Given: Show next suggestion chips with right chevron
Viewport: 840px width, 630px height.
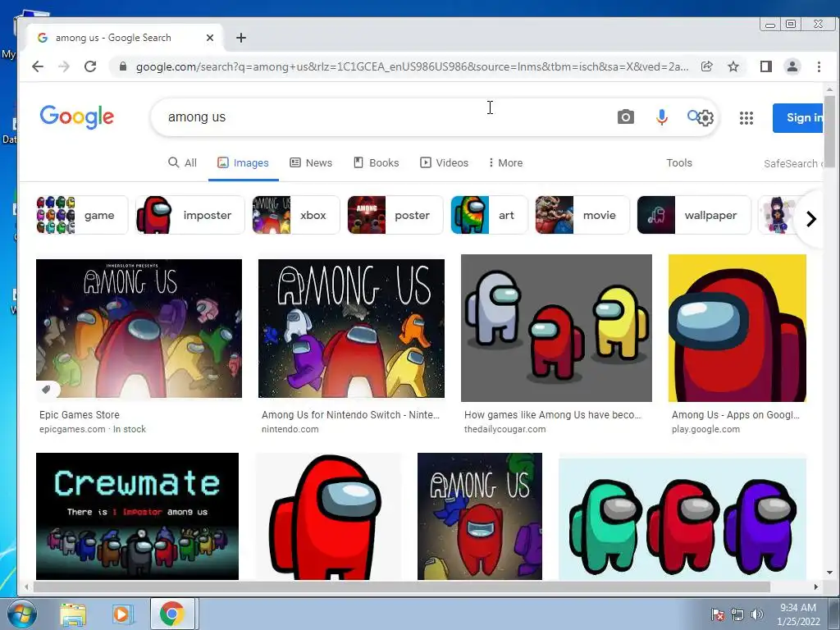Looking at the screenshot, I should 811,218.
